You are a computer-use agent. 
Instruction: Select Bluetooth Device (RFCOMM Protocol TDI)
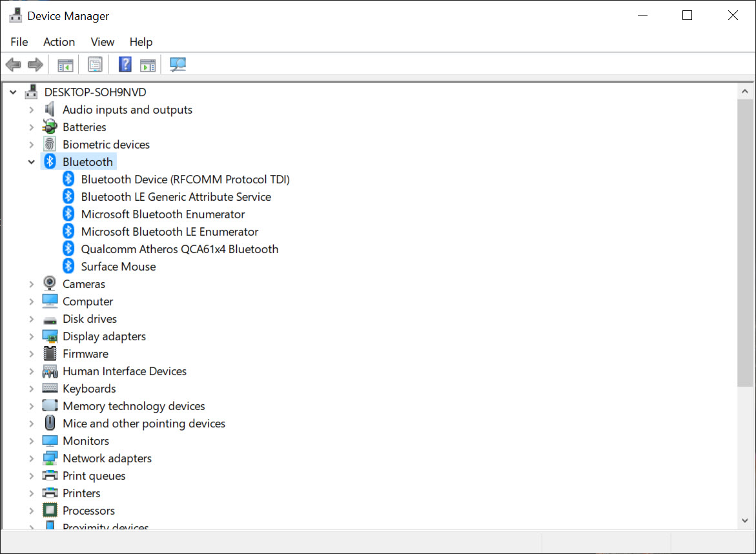(185, 180)
